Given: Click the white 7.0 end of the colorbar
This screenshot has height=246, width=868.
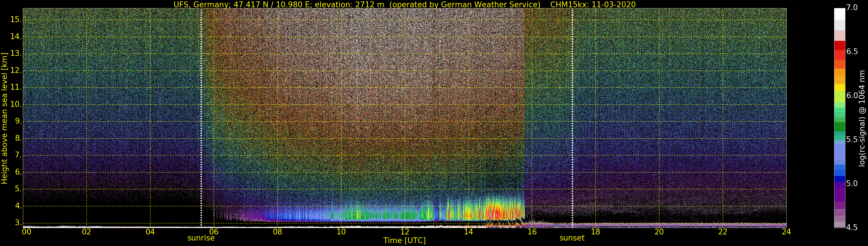Looking at the screenshot, I should click(x=839, y=14).
